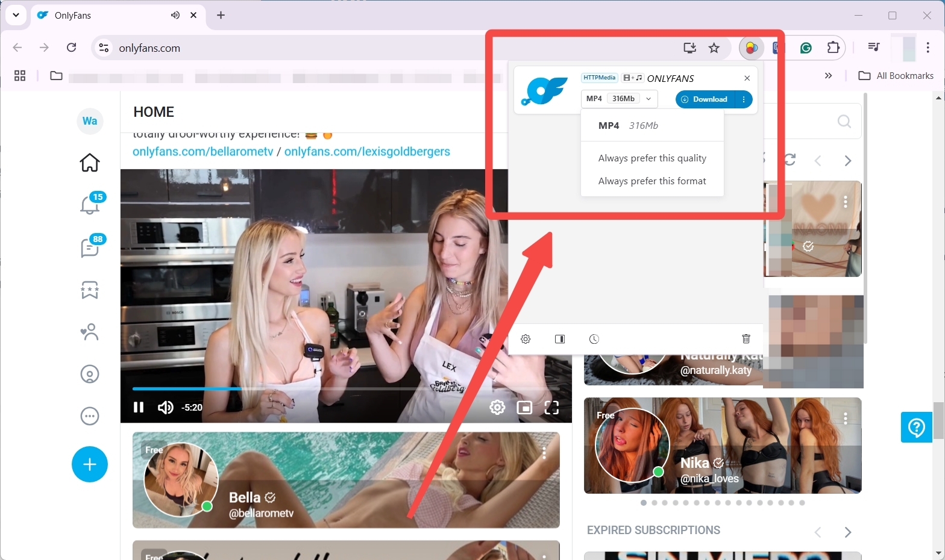Viewport: 945px width, 560px height.
Task: Open the Chrome Extensions puzzle icon
Action: [833, 48]
